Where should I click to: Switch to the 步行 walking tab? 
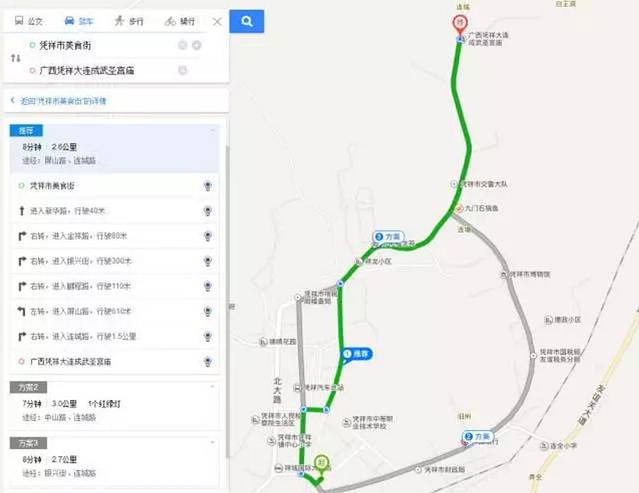(129, 21)
